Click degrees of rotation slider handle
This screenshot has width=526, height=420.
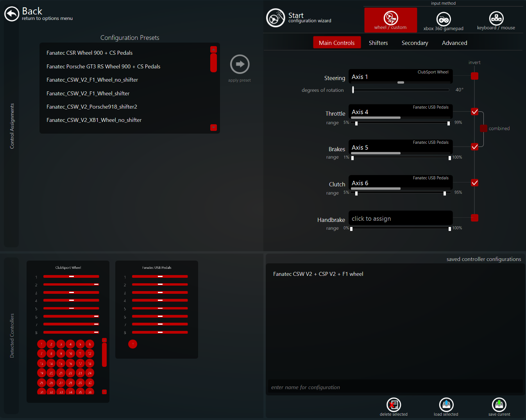click(353, 89)
